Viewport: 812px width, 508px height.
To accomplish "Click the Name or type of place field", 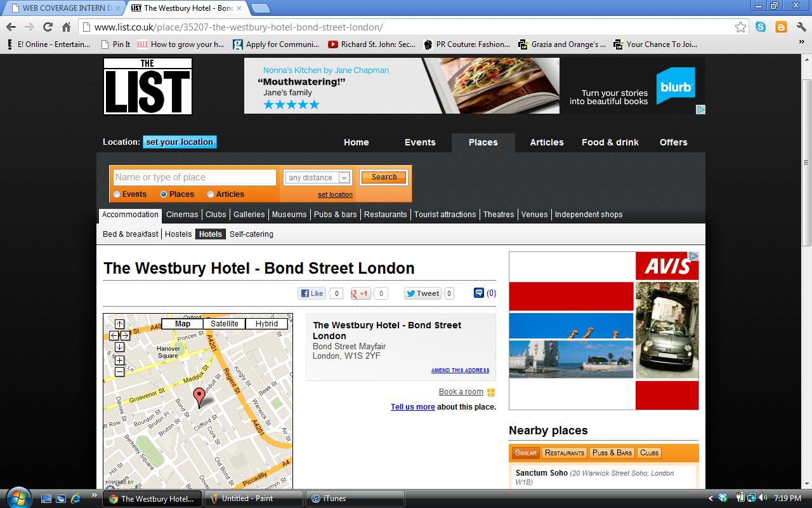I will (195, 177).
